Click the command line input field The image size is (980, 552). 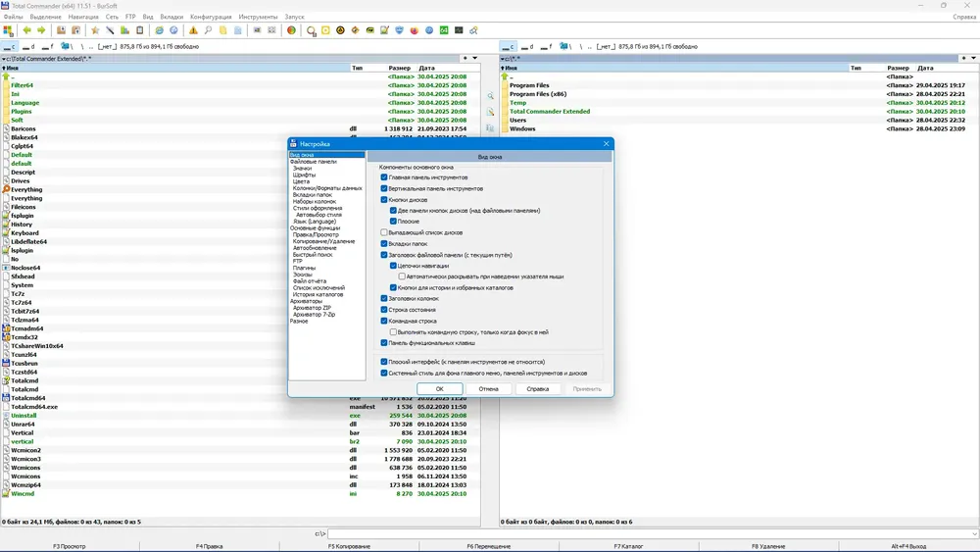click(650, 534)
